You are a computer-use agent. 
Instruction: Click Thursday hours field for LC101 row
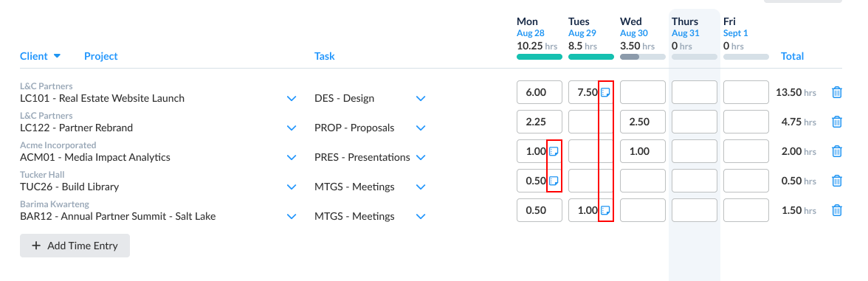(x=694, y=92)
